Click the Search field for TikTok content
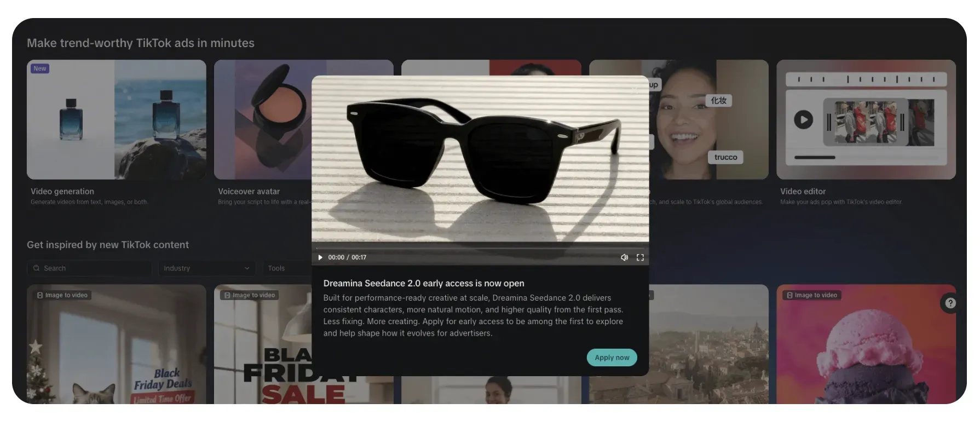The width and height of the screenshot is (980, 426). [x=89, y=268]
